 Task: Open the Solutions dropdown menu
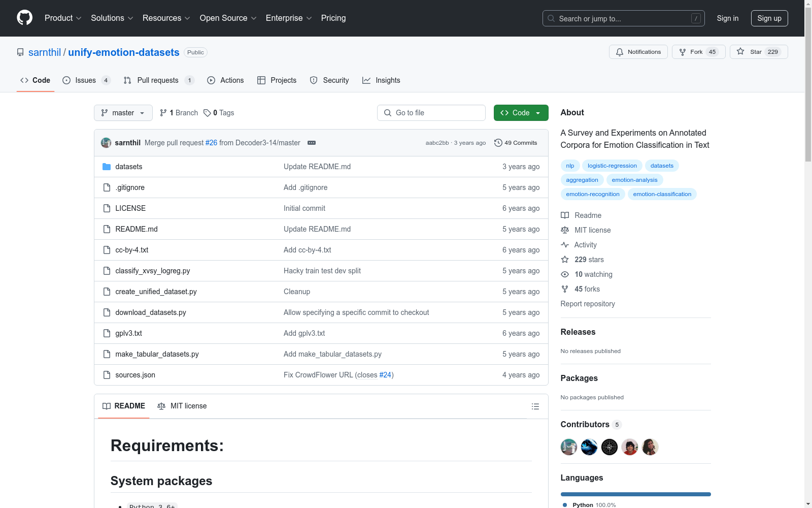pyautogui.click(x=112, y=18)
